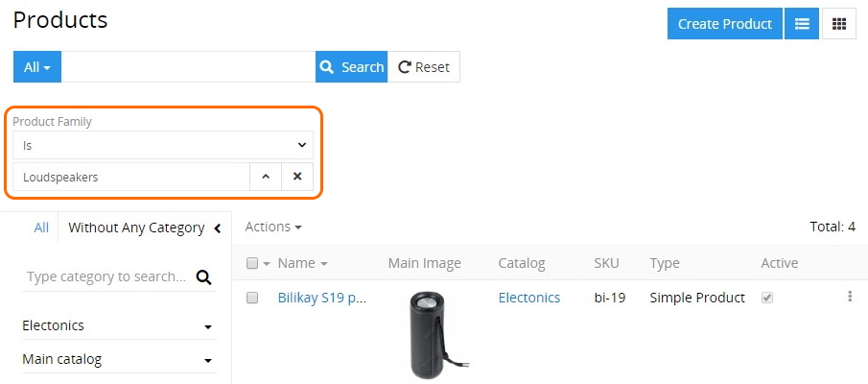The height and width of the screenshot is (384, 868).
Task: Toggle Active checkbox for Bilikay product
Action: point(766,299)
